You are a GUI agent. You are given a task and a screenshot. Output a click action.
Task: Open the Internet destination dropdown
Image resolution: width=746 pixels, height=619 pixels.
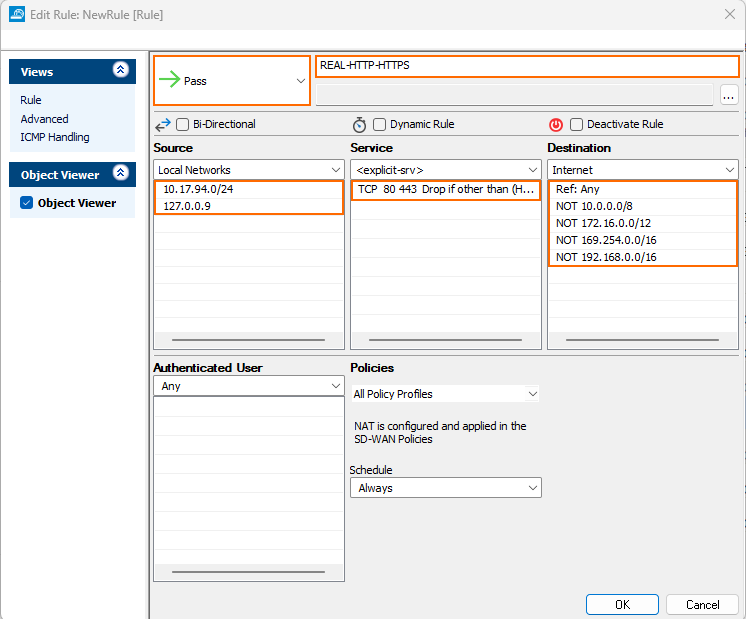642,170
